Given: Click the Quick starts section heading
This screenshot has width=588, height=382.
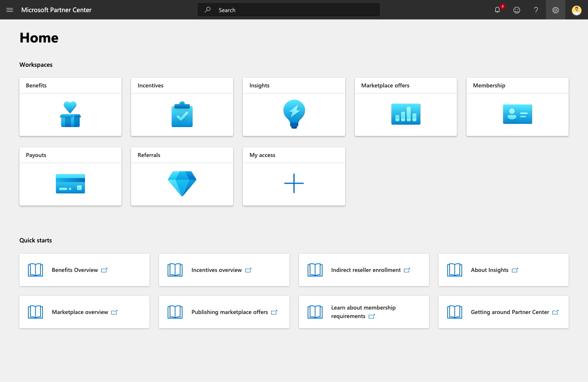Looking at the screenshot, I should (x=36, y=240).
